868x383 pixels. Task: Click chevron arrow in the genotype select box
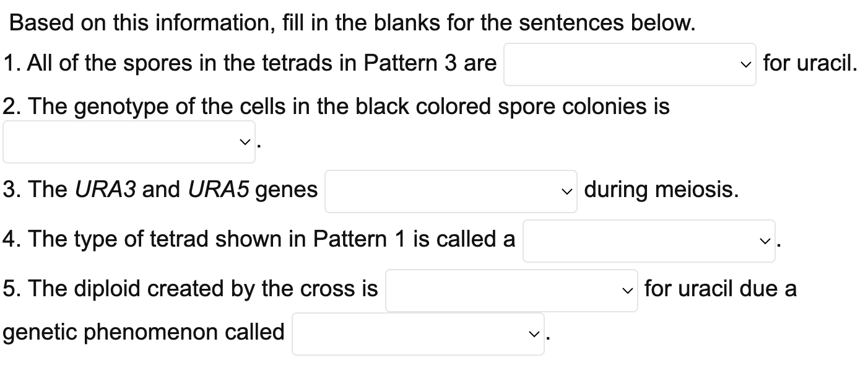pos(246,143)
